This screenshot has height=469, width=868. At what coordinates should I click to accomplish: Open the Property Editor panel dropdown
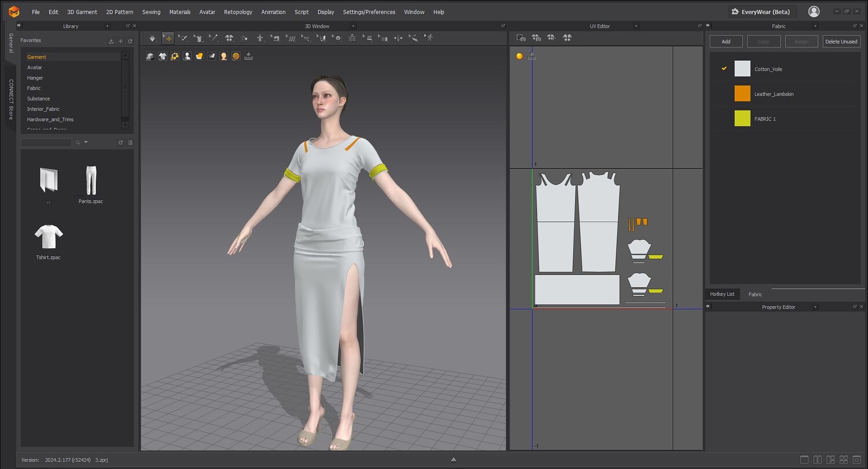pos(815,307)
